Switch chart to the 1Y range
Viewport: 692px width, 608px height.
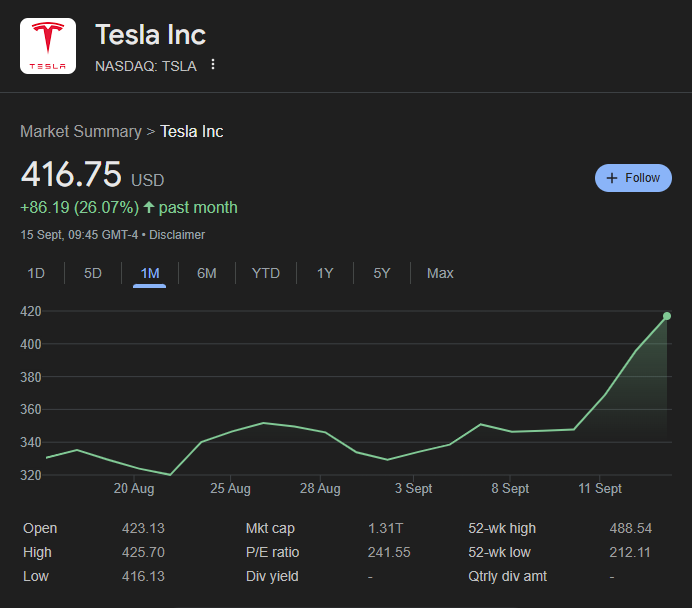pos(325,273)
